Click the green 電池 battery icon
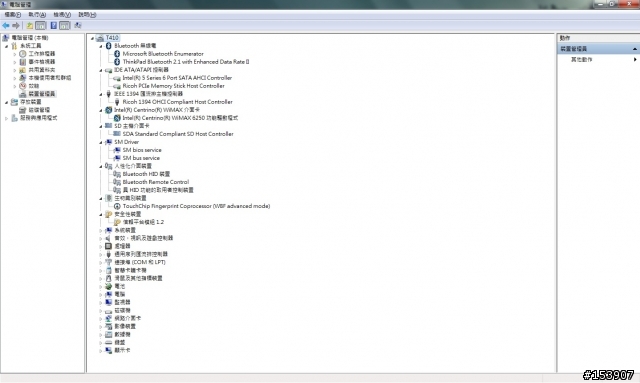Image resolution: width=640 pixels, height=383 pixels. [x=109, y=286]
